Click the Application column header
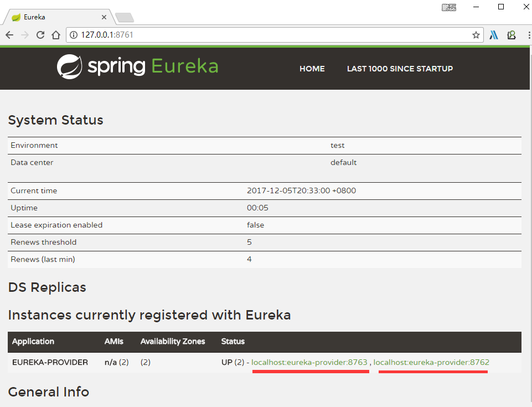The width and height of the screenshot is (532, 407). click(33, 342)
